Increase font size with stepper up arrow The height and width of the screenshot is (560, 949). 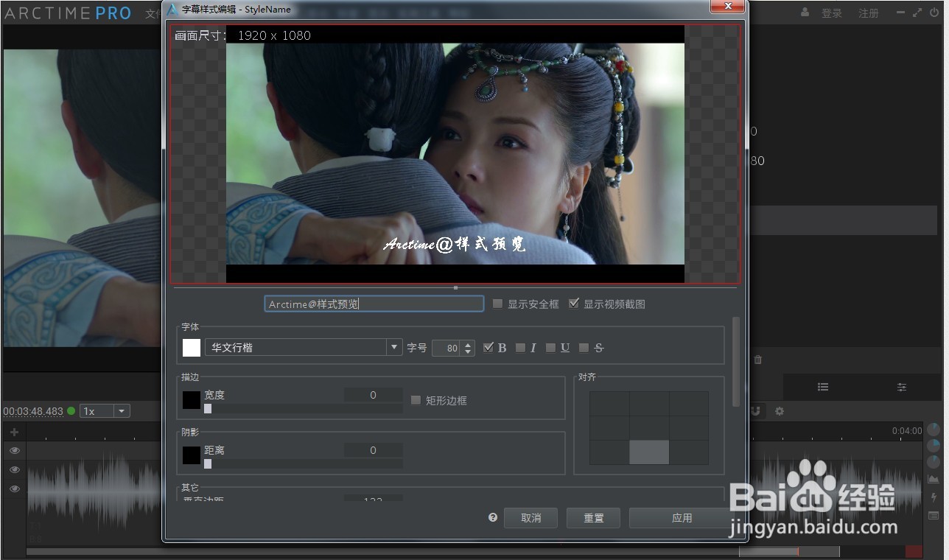click(468, 344)
